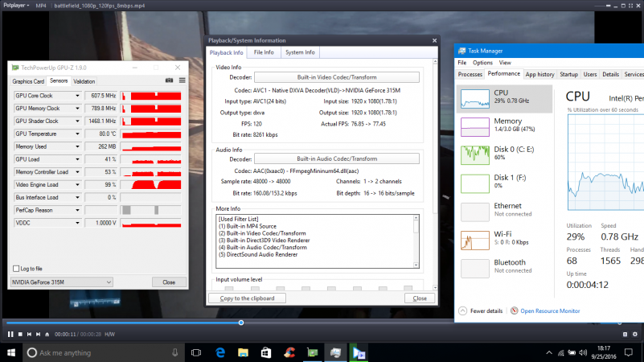Switch to Graphics Card tab in GPU-Z
The image size is (644, 362).
(x=28, y=81)
